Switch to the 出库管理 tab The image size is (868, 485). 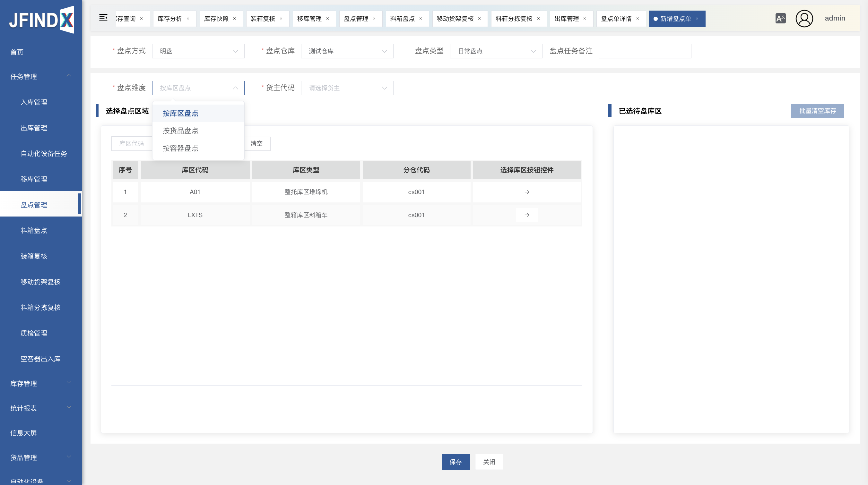click(x=567, y=19)
